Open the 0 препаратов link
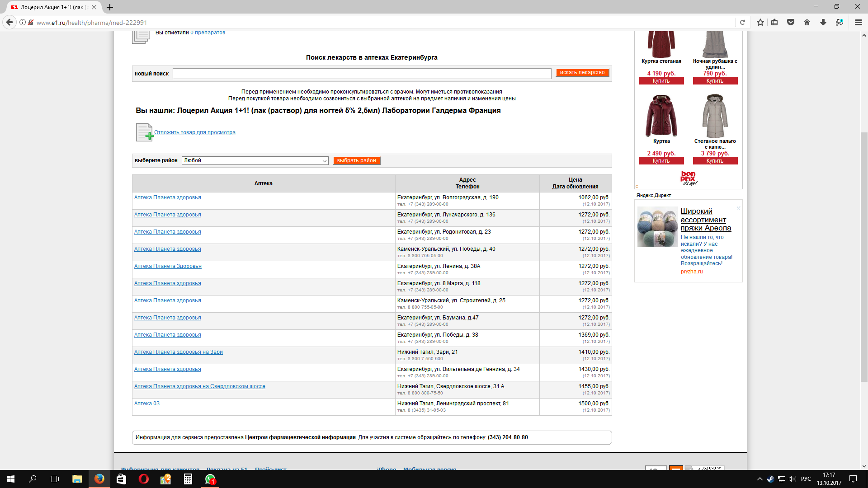This screenshot has height=488, width=868. click(x=208, y=33)
